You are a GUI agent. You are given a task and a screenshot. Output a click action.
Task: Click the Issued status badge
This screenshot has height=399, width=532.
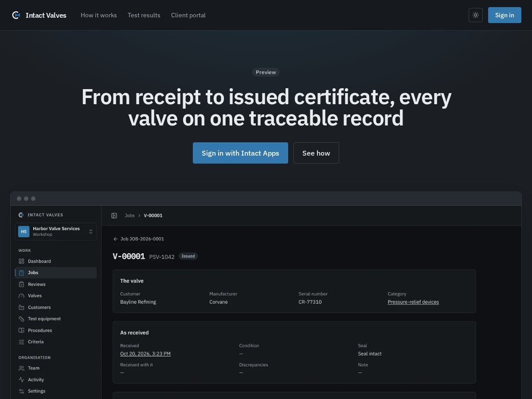[x=188, y=256]
